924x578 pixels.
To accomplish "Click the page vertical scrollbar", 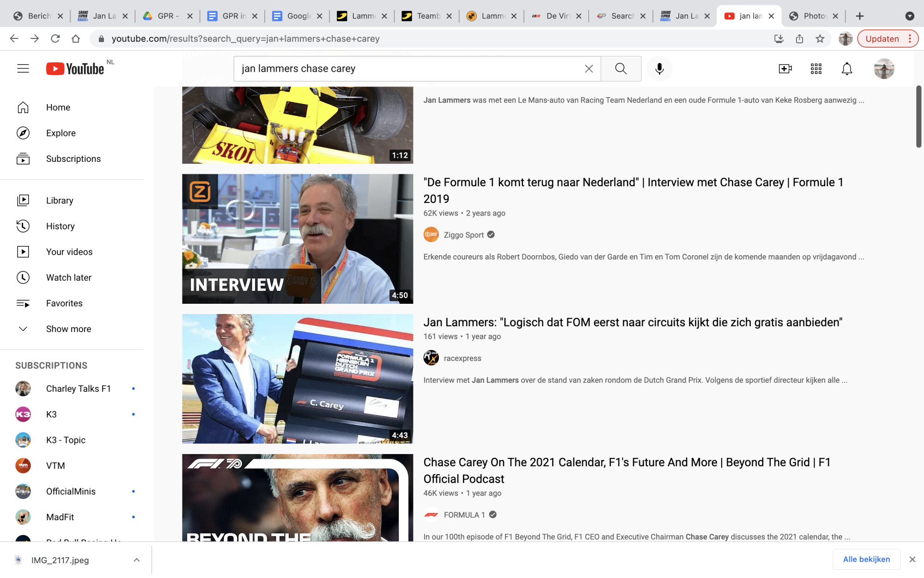I will click(x=918, y=116).
